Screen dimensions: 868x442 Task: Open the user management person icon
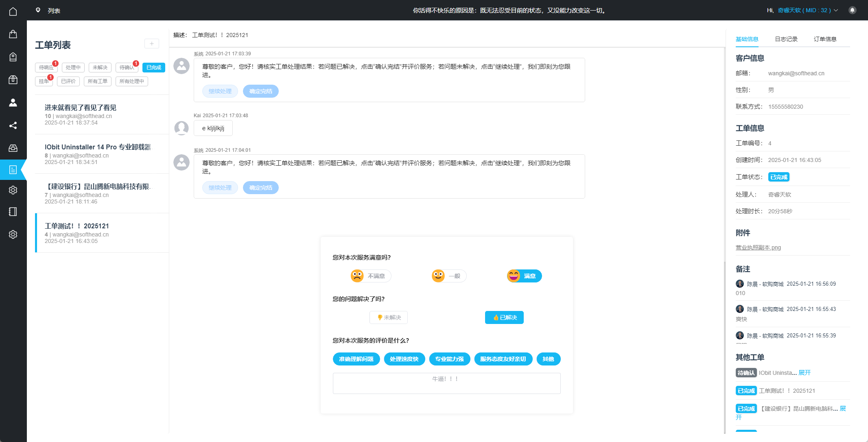(x=13, y=103)
